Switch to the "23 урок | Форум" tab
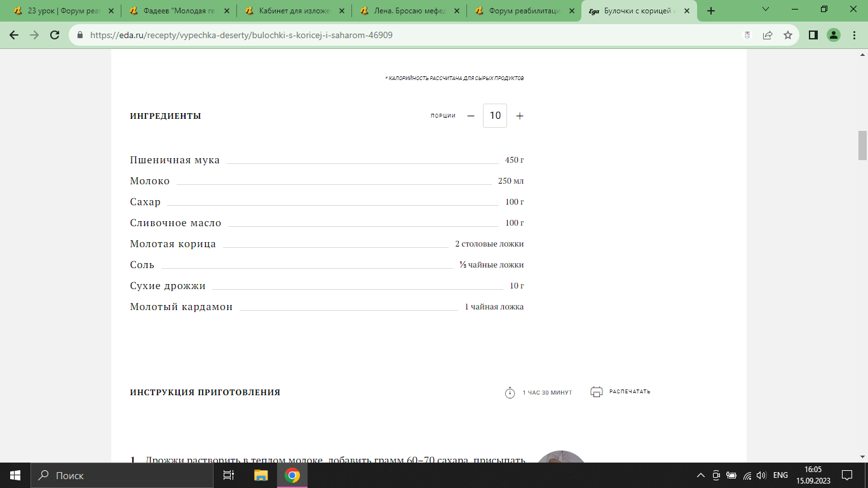868x488 pixels. click(x=61, y=11)
